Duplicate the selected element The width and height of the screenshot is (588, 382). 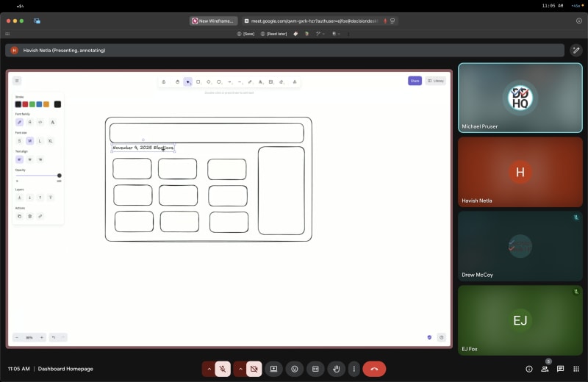click(x=20, y=216)
